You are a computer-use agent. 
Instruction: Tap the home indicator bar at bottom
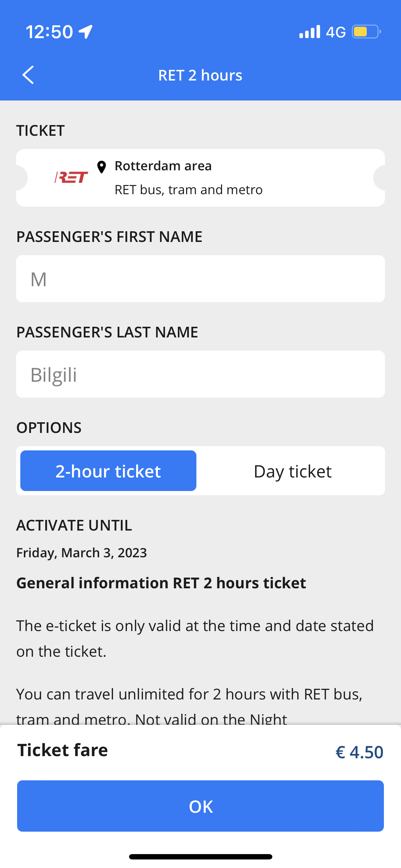pyautogui.click(x=201, y=857)
